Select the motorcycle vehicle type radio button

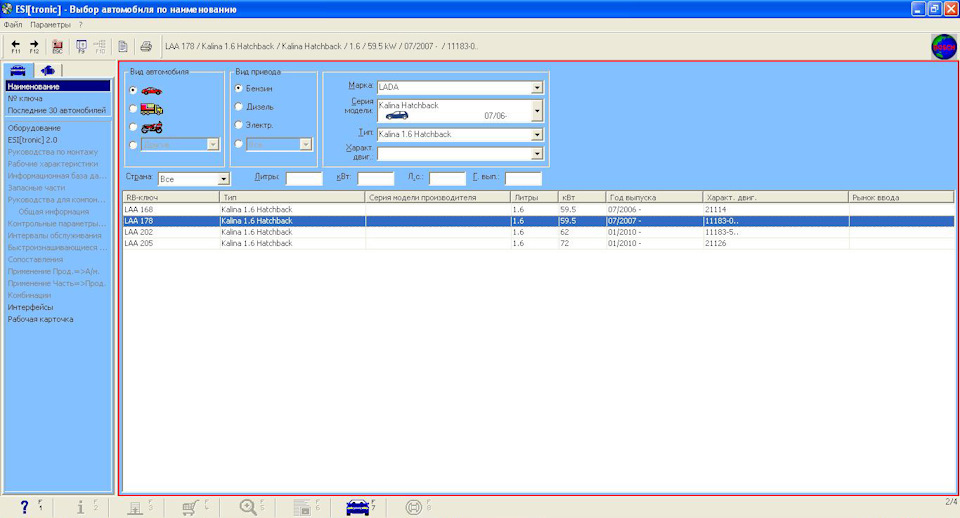(x=134, y=127)
